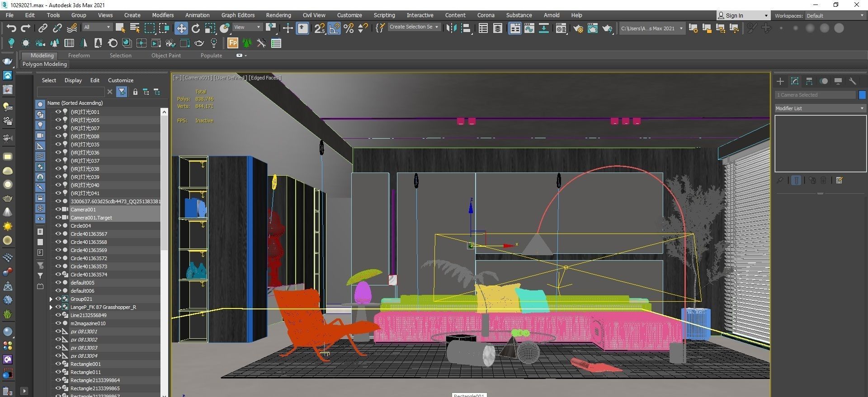Open Select by Name tool

click(135, 28)
